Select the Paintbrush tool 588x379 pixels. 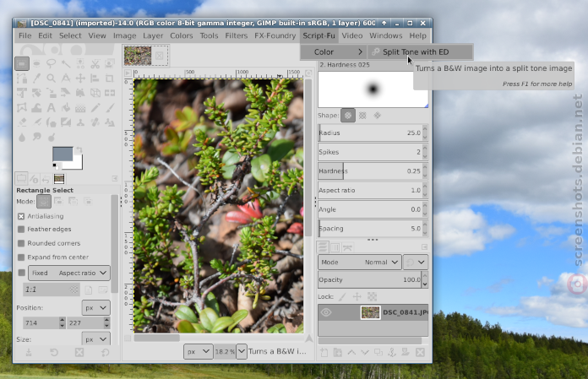110,108
